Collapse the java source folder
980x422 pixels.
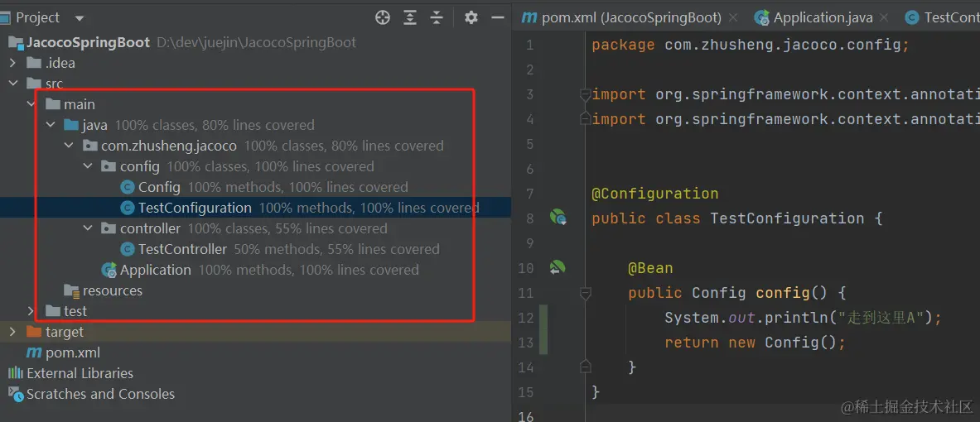click(50, 125)
